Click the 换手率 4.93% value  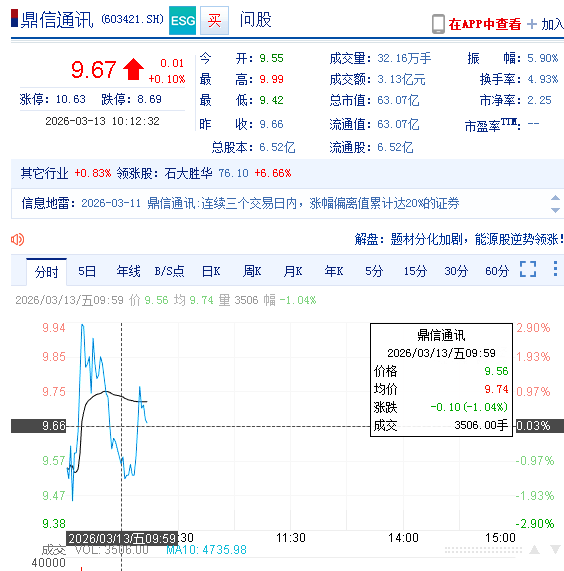[x=543, y=79]
